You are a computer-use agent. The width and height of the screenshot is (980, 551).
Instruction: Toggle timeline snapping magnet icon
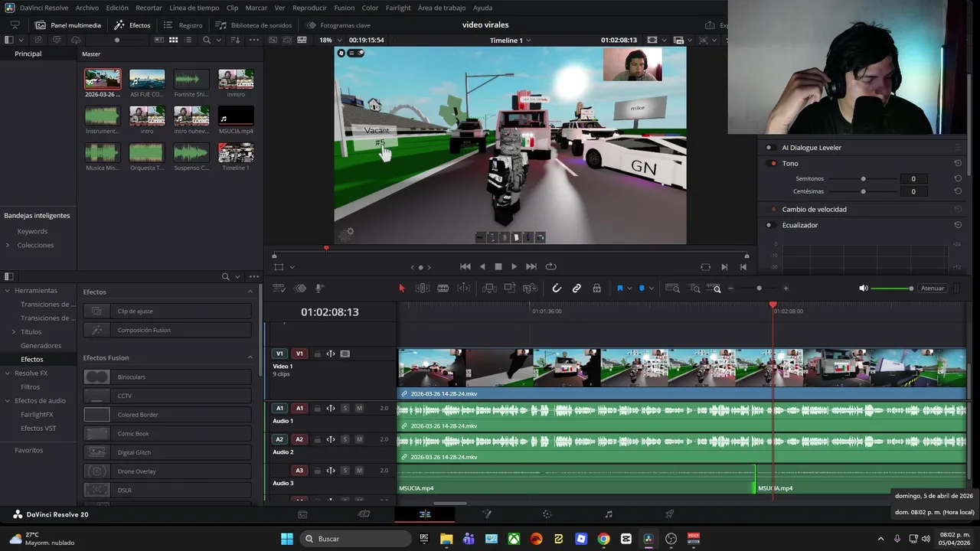pyautogui.click(x=557, y=289)
